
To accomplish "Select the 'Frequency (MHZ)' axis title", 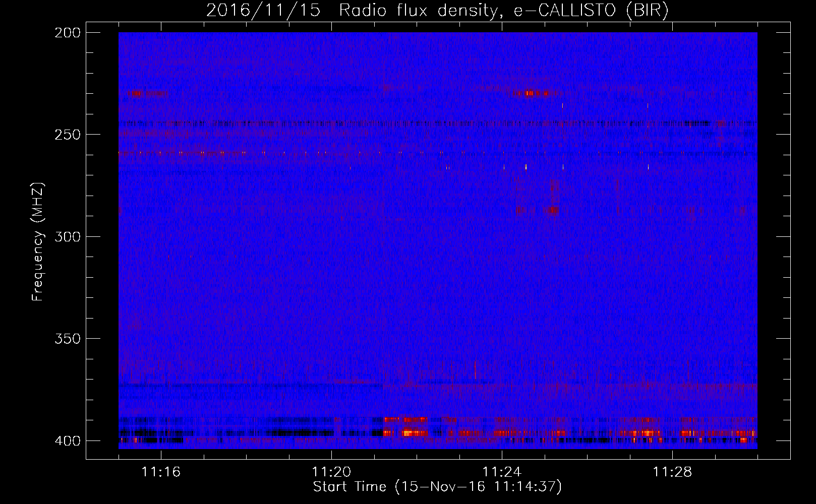I will [38, 241].
